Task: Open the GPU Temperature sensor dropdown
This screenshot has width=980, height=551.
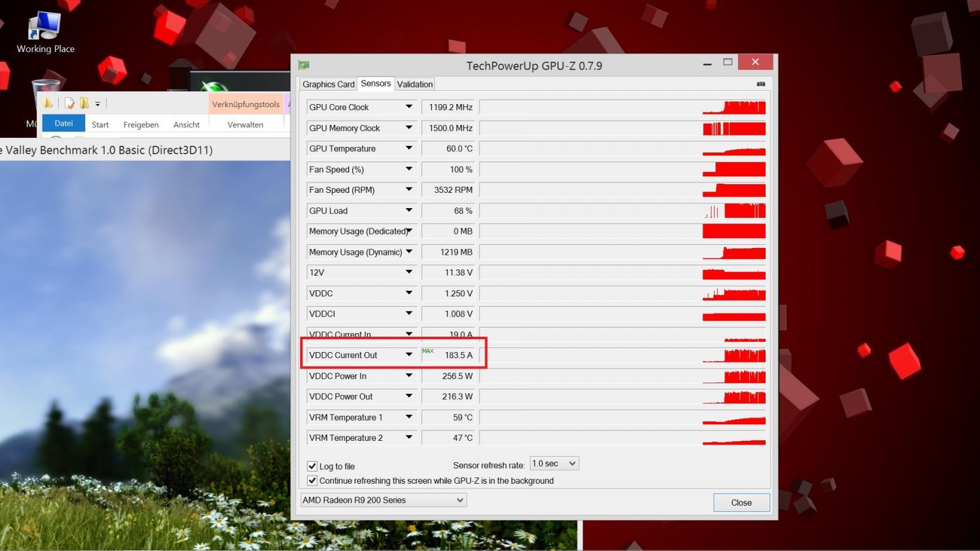Action: [x=409, y=149]
